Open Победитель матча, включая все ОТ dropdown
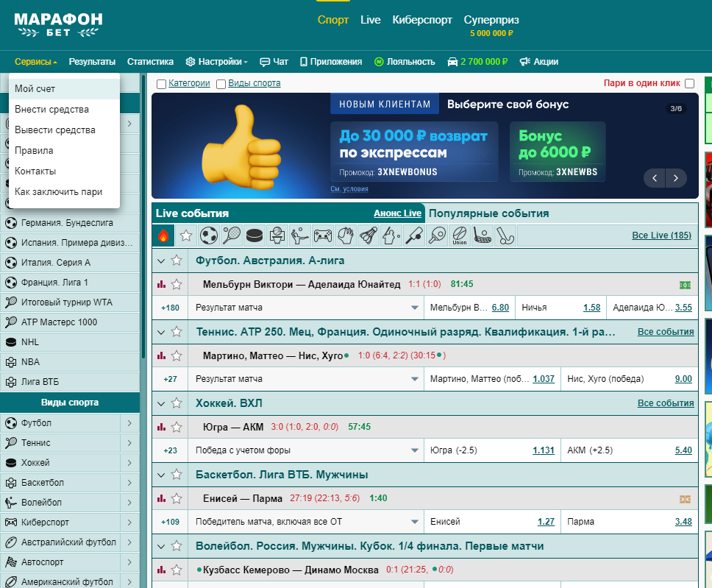 click(306, 522)
